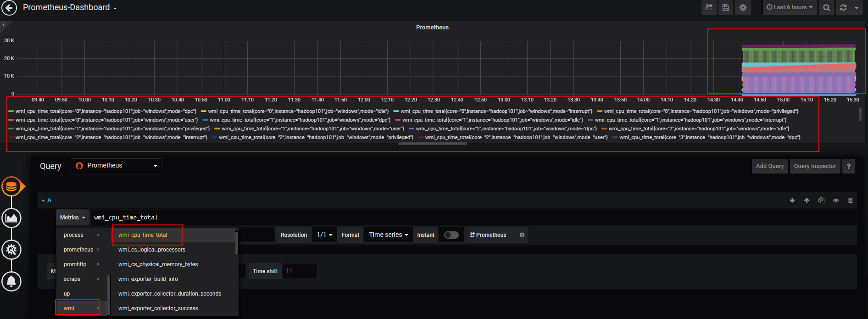The width and height of the screenshot is (868, 319).
Task: Open the Metrics dropdown
Action: pos(72,218)
